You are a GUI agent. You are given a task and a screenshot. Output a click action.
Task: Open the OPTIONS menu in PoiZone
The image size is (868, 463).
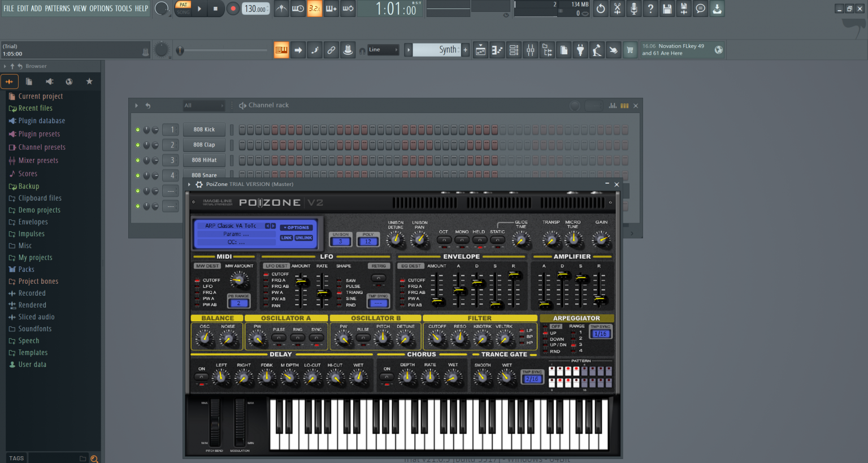(296, 227)
